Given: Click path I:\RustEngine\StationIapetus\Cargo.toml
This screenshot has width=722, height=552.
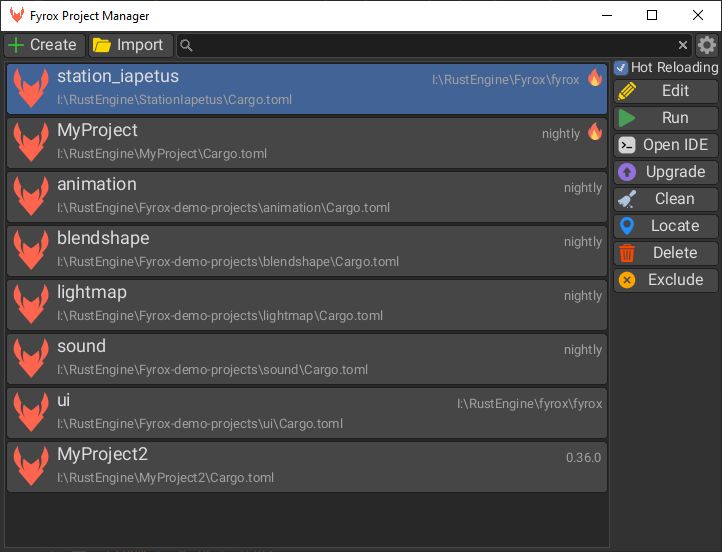Looking at the screenshot, I should [x=175, y=100].
